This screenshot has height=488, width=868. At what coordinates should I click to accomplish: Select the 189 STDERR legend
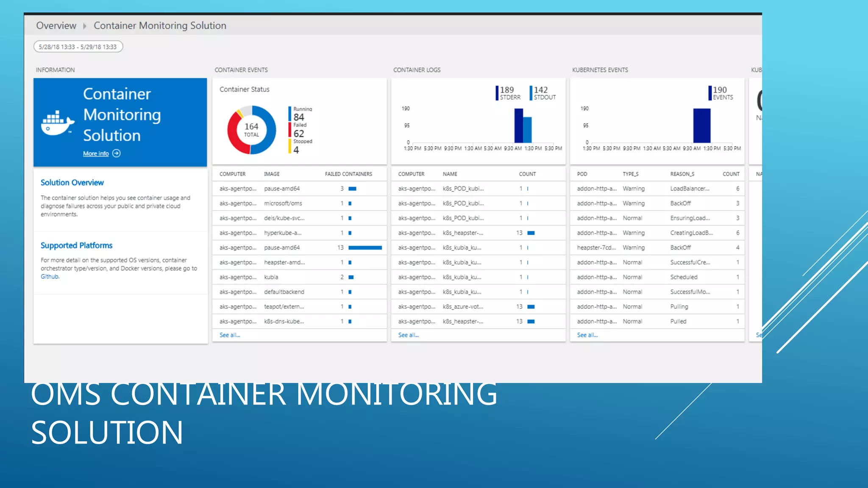pyautogui.click(x=508, y=93)
